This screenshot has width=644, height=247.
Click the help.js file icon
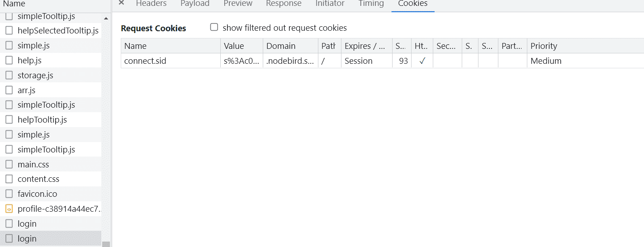(9, 60)
